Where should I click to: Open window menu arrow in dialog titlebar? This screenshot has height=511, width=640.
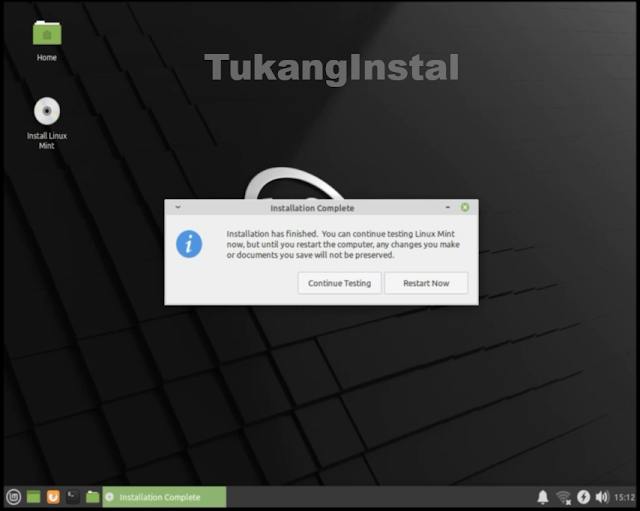[x=178, y=207]
